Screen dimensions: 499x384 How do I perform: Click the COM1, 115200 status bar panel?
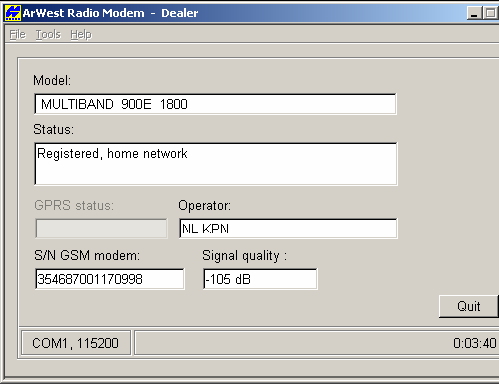[76, 343]
